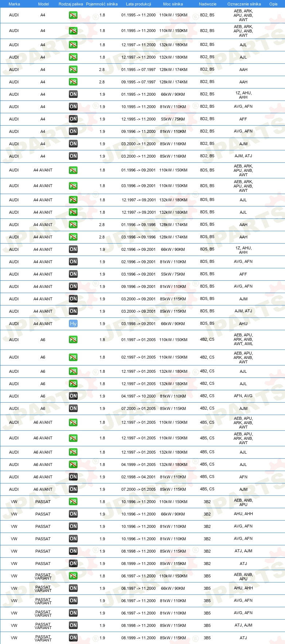Click date cell "04.1999 -> 01.2005"
This screenshot has height=644, width=285.
click(138, 465)
